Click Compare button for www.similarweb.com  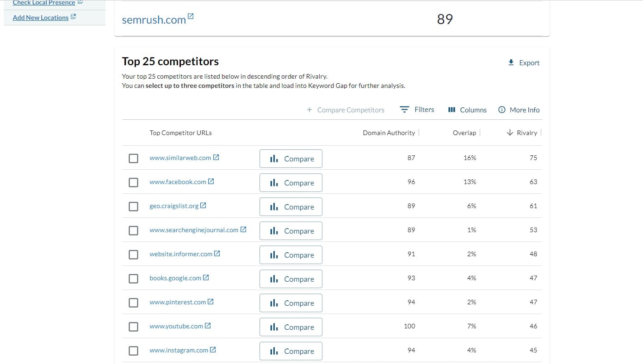pos(291,159)
